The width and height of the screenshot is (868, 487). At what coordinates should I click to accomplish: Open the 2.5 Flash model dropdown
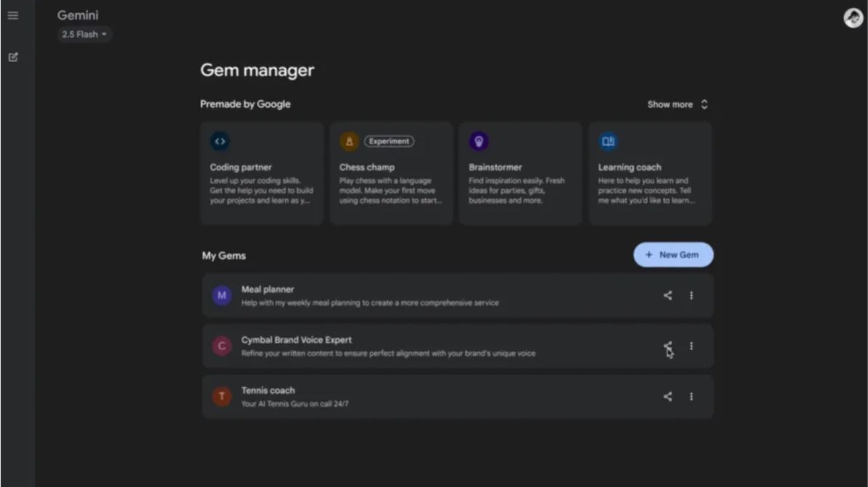tap(84, 34)
